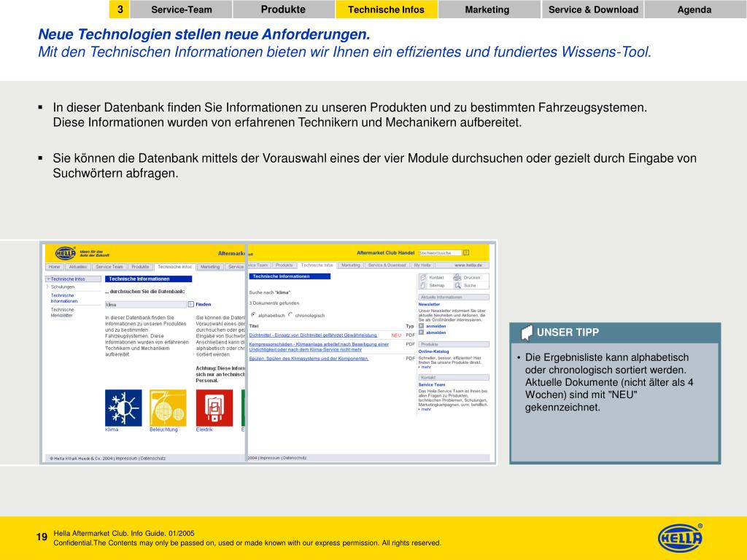Image resolution: width=747 pixels, height=560 pixels.
Task: Select the yellow Technische Infos slide tab
Action: coord(387,9)
